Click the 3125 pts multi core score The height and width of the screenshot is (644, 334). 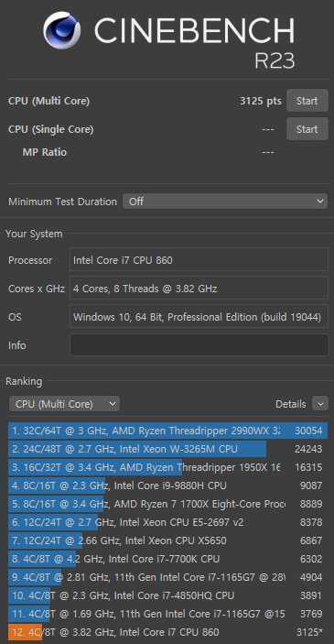point(261,101)
